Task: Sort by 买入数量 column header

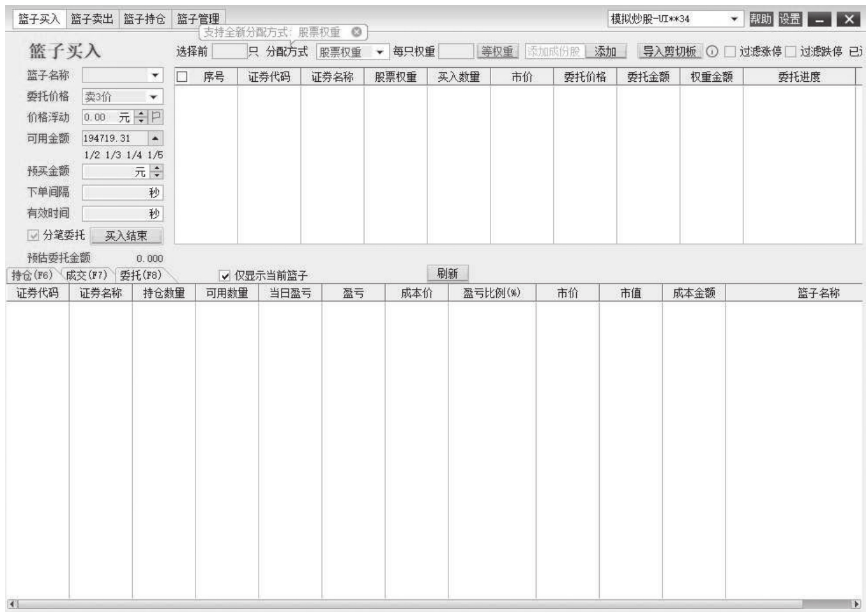Action: [x=459, y=77]
